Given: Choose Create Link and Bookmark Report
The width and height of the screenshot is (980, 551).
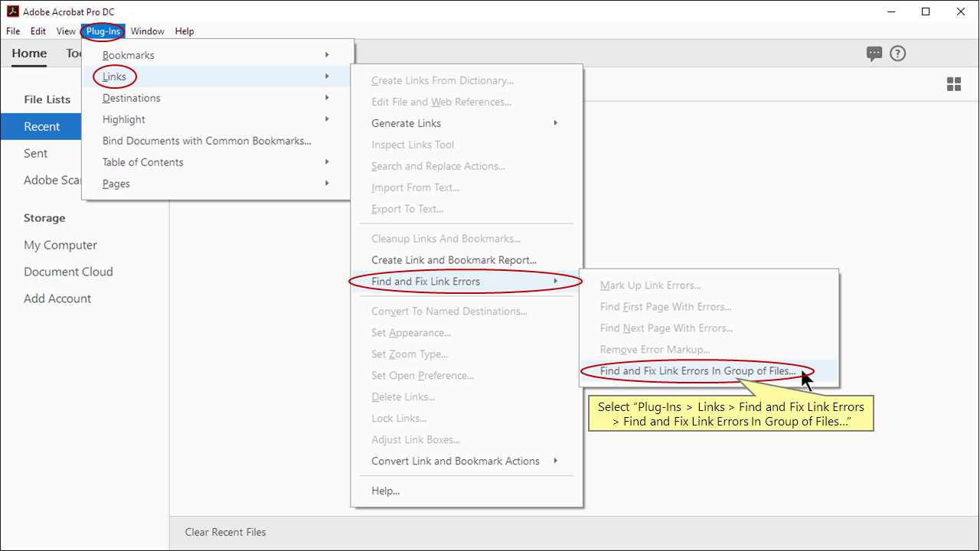Looking at the screenshot, I should [x=453, y=260].
